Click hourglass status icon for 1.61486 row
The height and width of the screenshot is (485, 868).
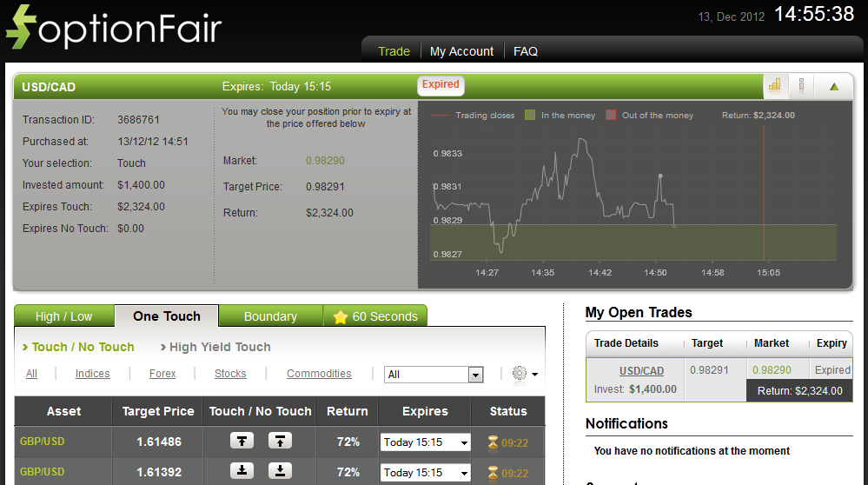[493, 442]
